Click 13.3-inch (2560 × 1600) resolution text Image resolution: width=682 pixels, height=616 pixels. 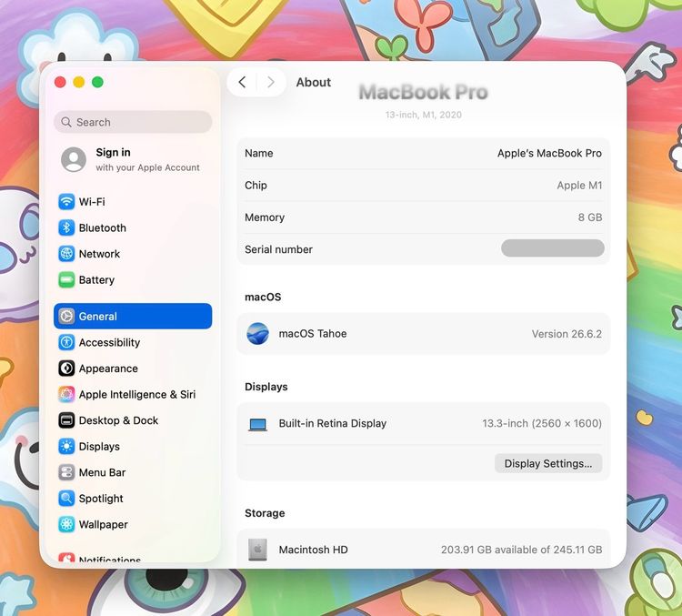tap(542, 424)
